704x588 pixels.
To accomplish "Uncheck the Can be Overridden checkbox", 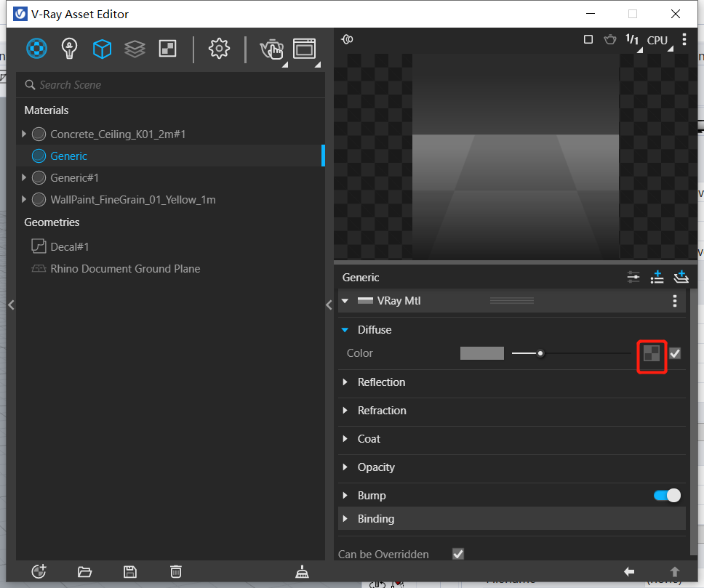I will (458, 554).
